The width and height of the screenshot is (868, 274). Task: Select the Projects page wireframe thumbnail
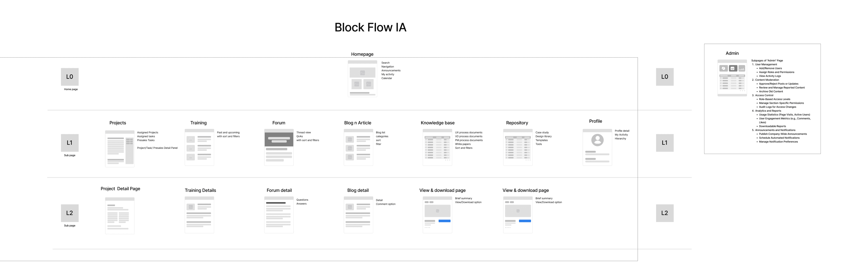tap(120, 149)
